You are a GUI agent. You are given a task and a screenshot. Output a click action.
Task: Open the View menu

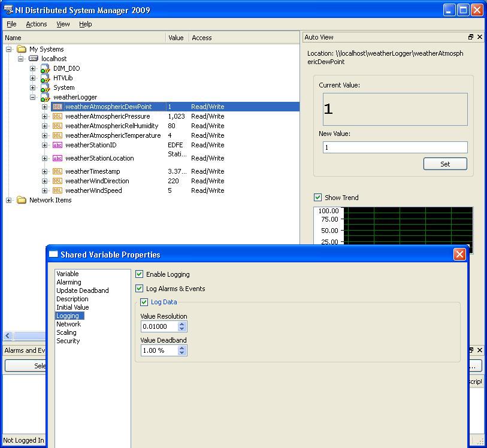(63, 24)
